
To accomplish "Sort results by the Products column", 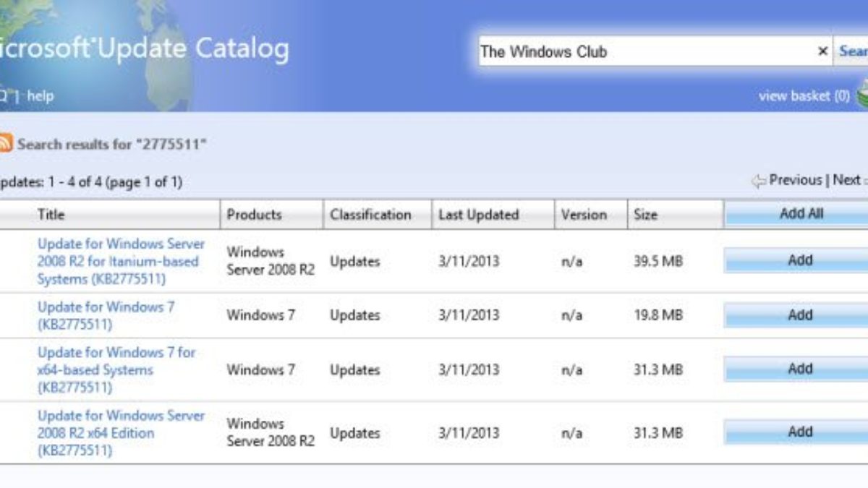I will (254, 215).
